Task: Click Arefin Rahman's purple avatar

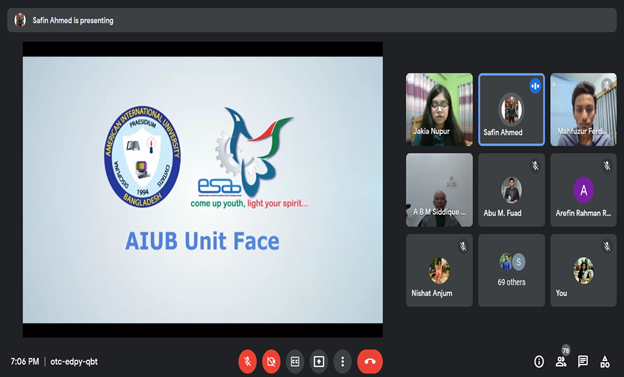Action: 583,190
